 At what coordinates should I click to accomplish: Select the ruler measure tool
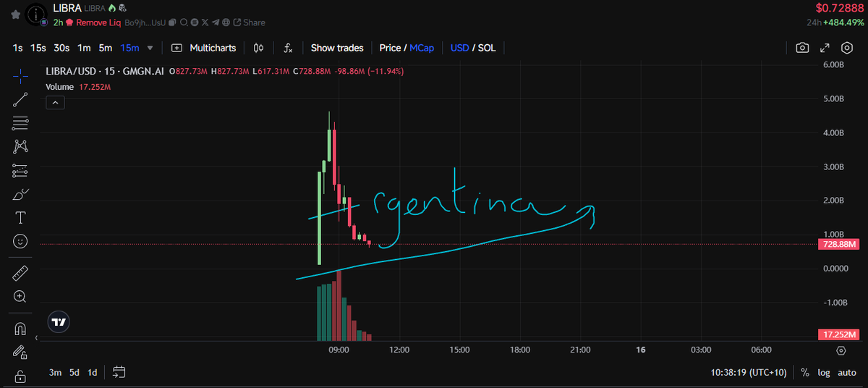point(20,273)
